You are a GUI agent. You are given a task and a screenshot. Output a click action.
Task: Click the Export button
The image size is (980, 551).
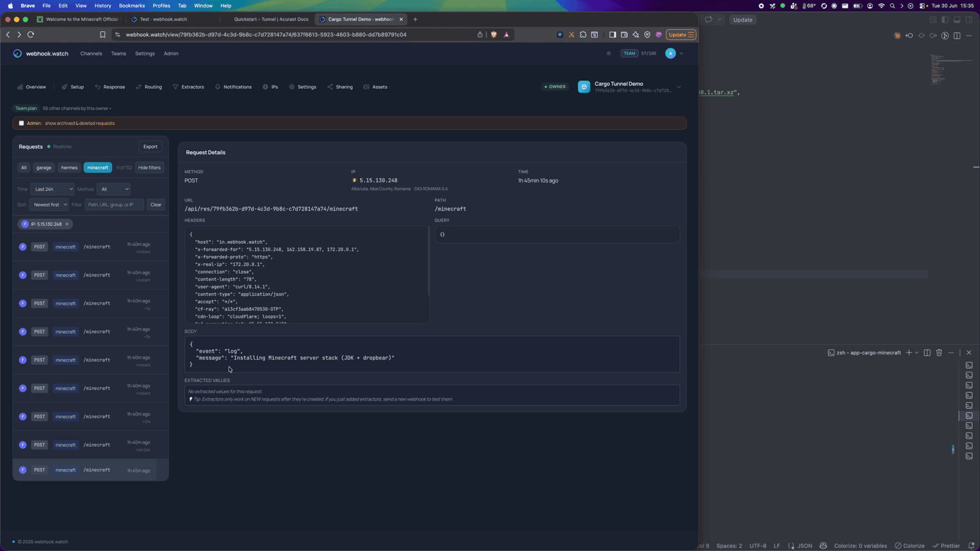pyautogui.click(x=150, y=146)
